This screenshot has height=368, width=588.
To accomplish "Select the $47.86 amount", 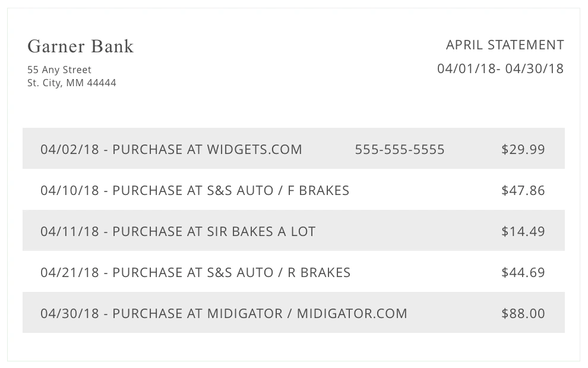I will click(x=523, y=191).
